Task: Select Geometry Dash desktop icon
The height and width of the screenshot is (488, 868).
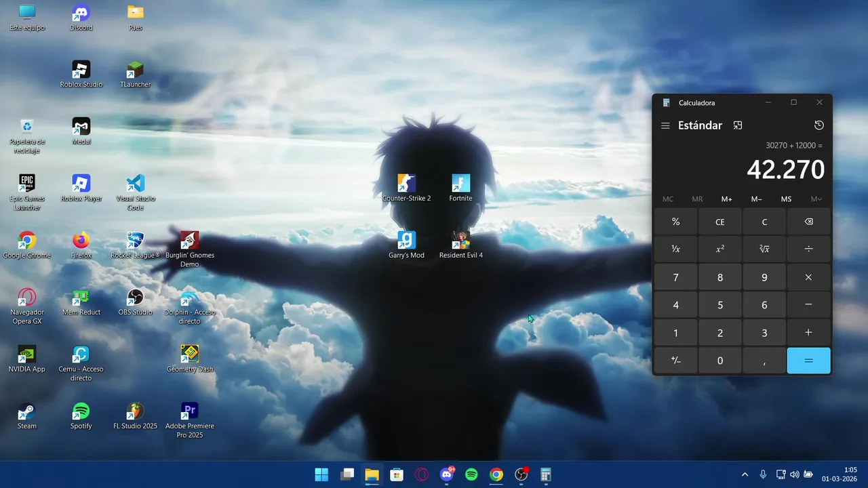Action: point(190,359)
